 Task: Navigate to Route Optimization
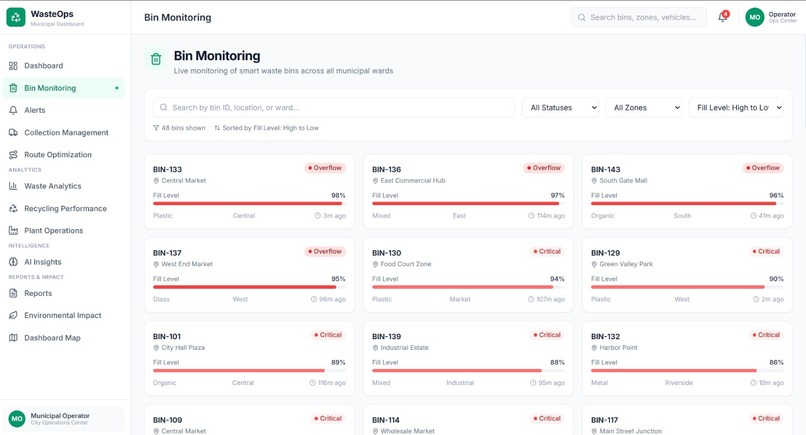[x=63, y=155]
